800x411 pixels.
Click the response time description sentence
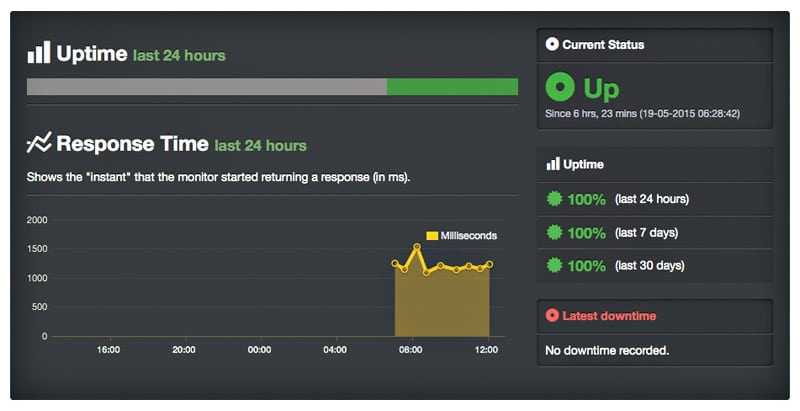pos(218,177)
